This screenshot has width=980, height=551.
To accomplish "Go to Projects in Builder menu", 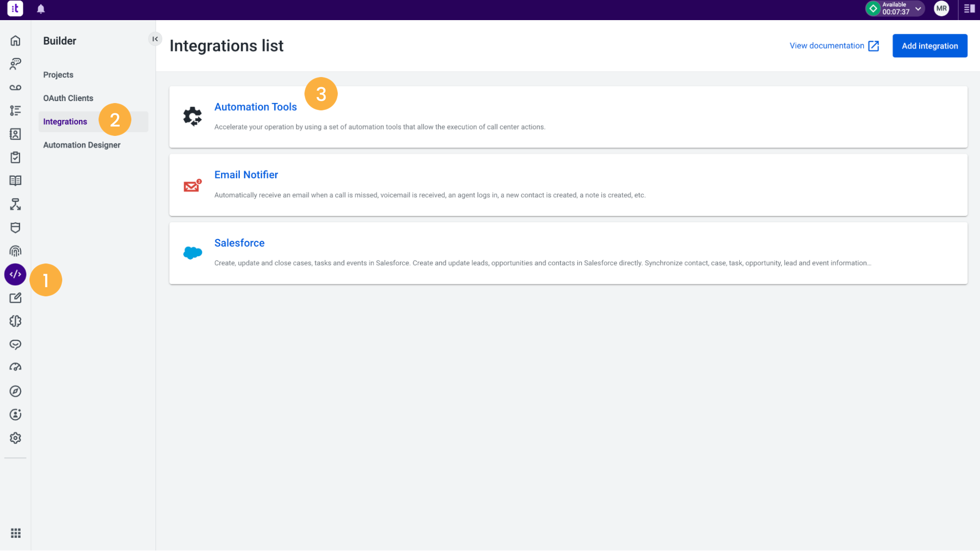I will (58, 75).
